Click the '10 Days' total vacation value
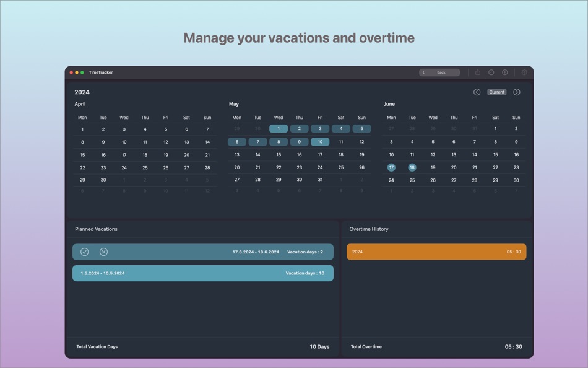 point(319,346)
